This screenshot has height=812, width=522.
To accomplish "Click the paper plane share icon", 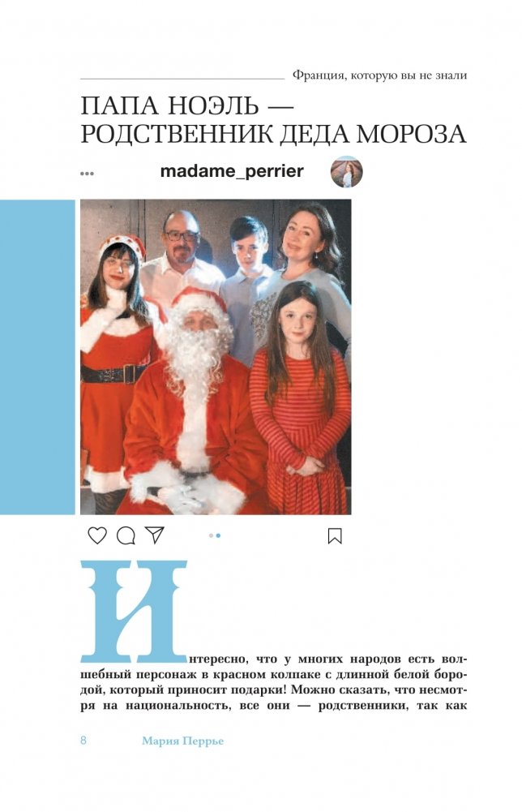I will pyautogui.click(x=155, y=535).
